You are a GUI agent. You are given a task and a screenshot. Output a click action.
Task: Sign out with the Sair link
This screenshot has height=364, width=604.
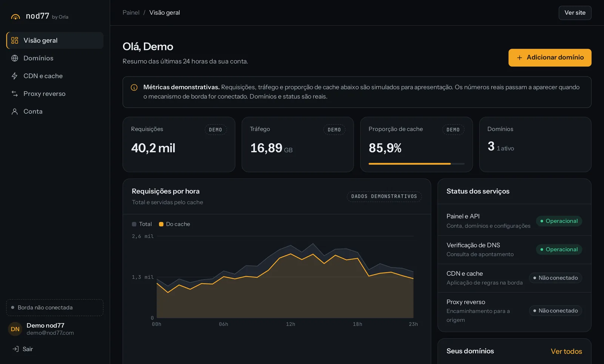coord(23,349)
